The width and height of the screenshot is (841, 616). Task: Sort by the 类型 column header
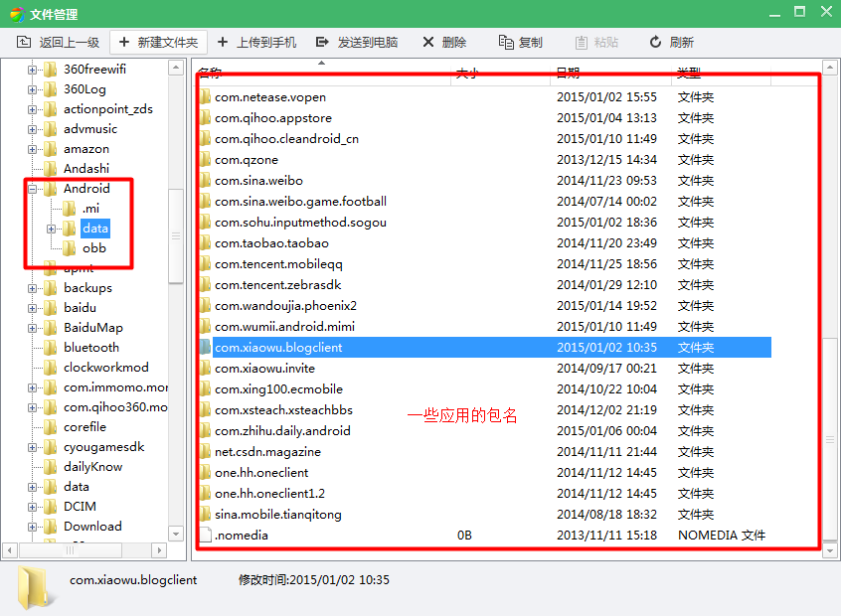pos(722,73)
